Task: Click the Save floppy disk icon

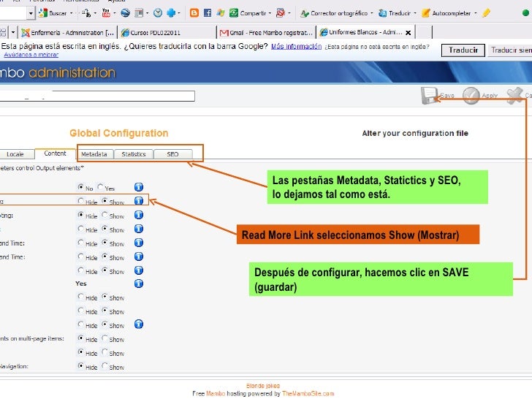Action: [x=430, y=96]
